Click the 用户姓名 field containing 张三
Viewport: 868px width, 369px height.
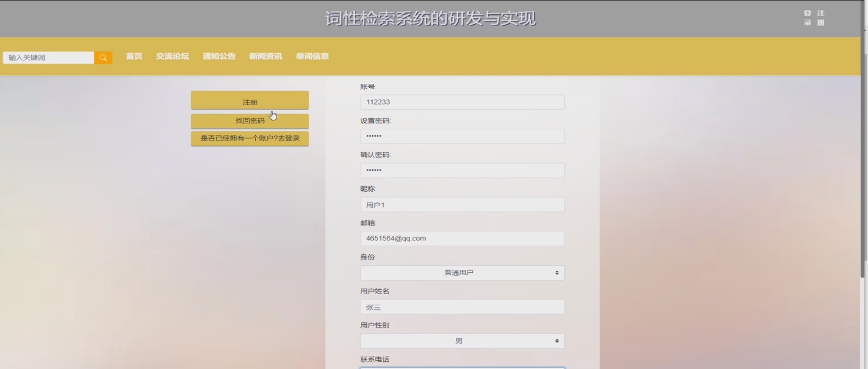(462, 307)
